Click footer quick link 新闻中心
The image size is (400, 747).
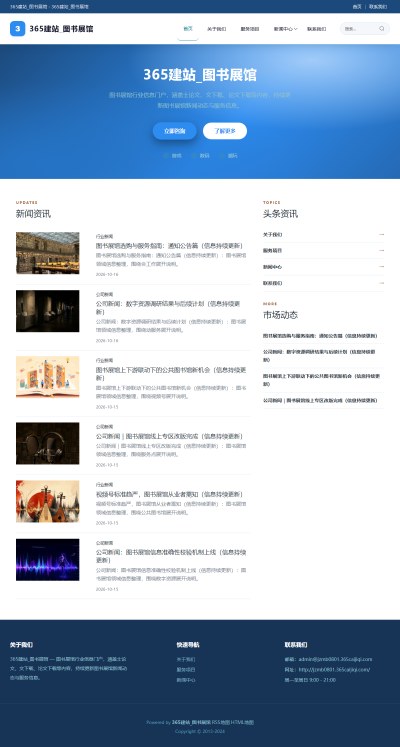pyautogui.click(x=186, y=680)
